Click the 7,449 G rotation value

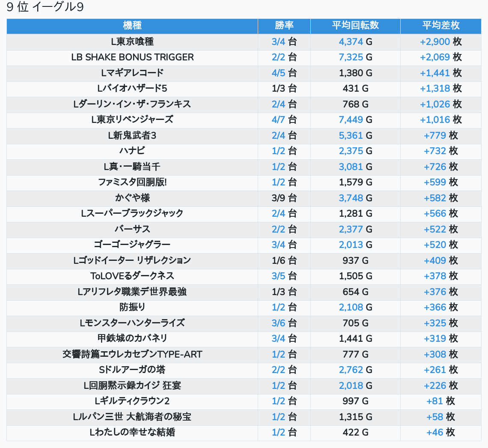pyautogui.click(x=355, y=119)
